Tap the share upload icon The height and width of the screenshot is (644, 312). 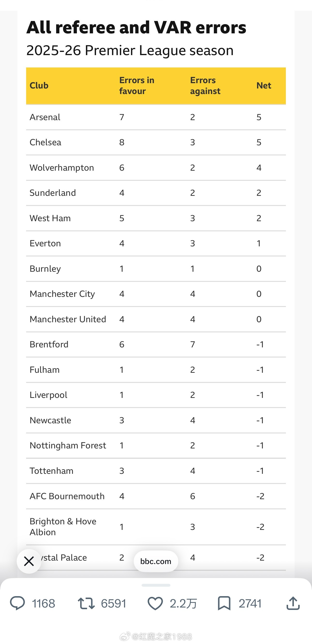[x=293, y=603]
